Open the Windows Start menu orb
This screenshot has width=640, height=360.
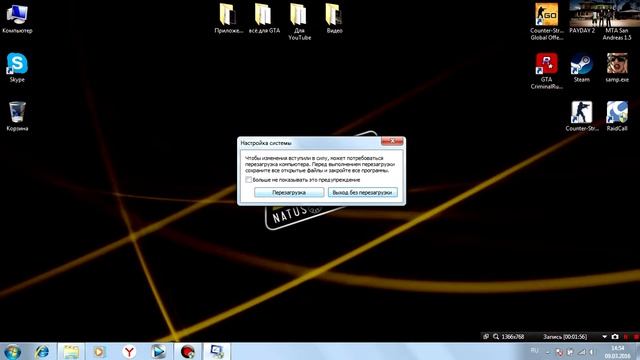(13, 351)
